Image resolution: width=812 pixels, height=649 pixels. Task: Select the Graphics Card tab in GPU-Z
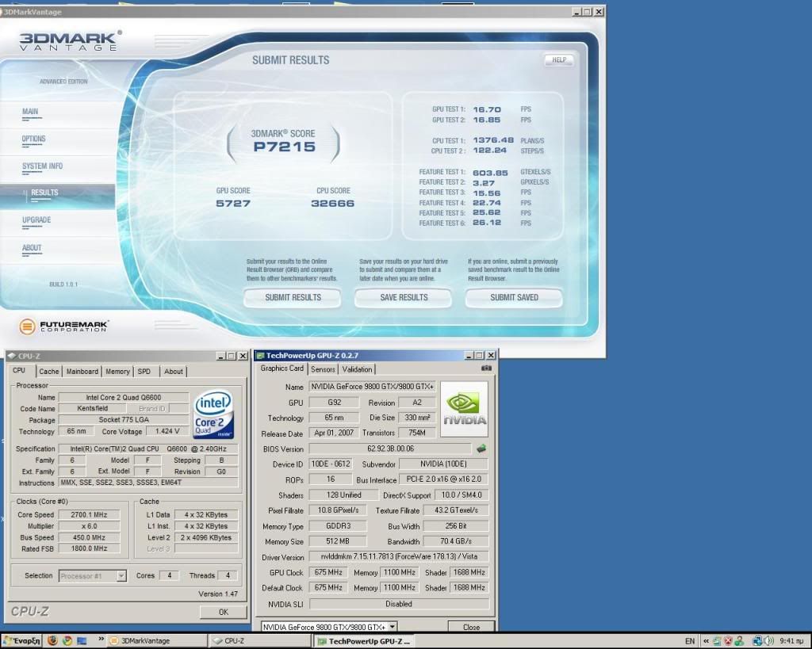pyautogui.click(x=282, y=368)
